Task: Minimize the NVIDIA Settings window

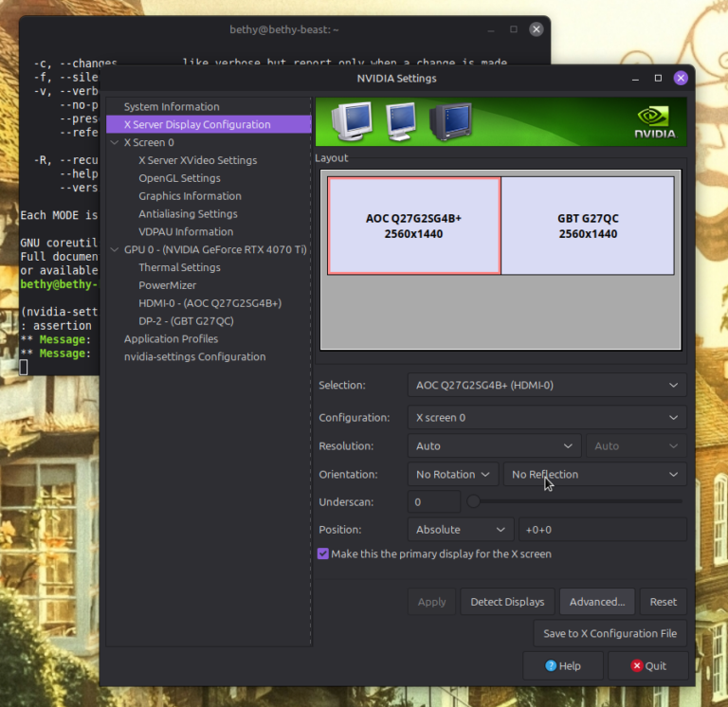Action: point(635,79)
